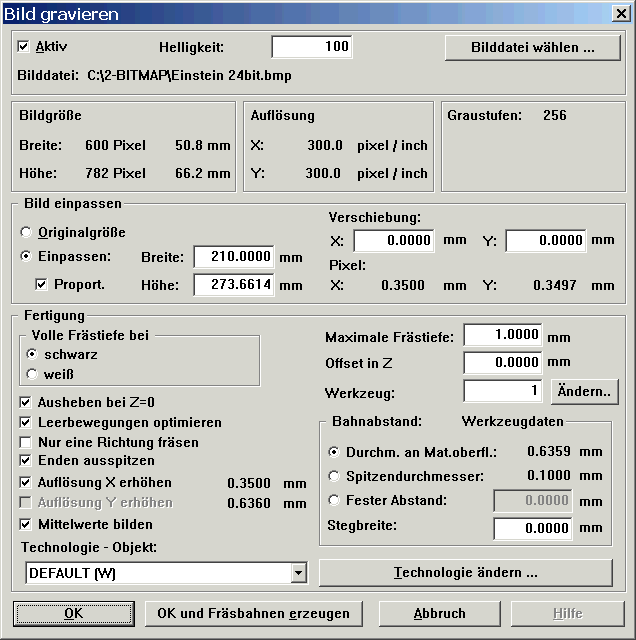Open the Technologie-Objekt dropdown

(x=298, y=573)
